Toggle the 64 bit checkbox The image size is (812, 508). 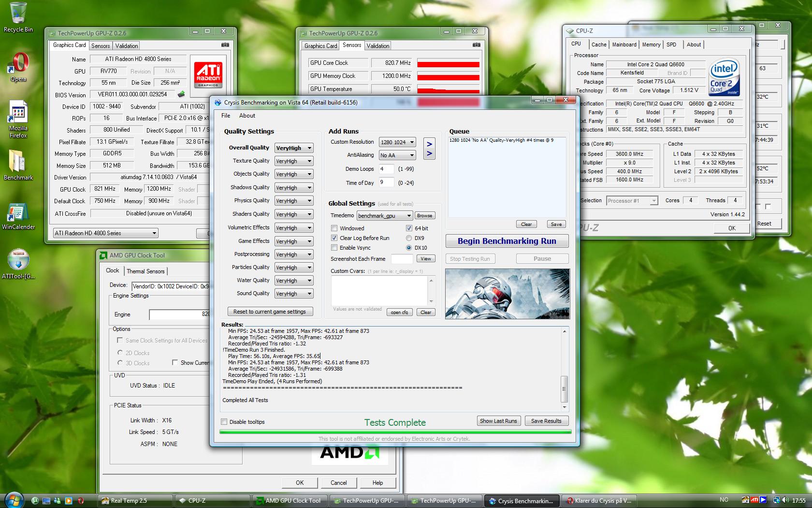(x=409, y=228)
